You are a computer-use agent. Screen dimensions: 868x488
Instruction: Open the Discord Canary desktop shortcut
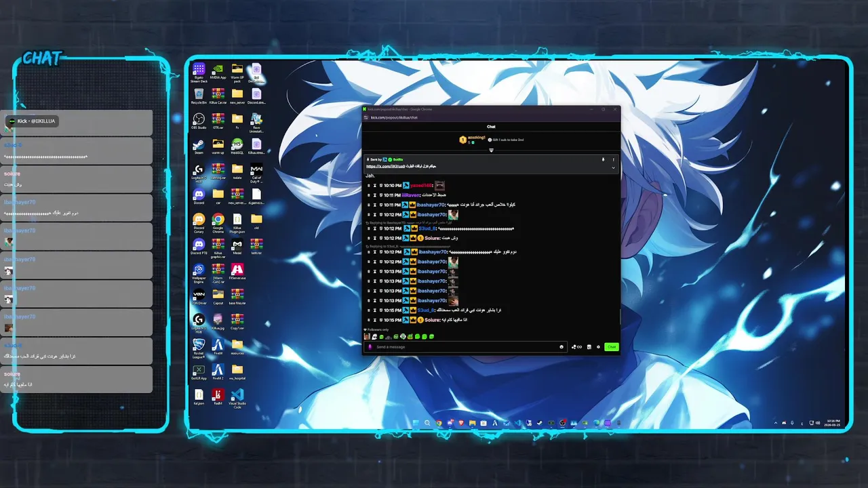(199, 223)
